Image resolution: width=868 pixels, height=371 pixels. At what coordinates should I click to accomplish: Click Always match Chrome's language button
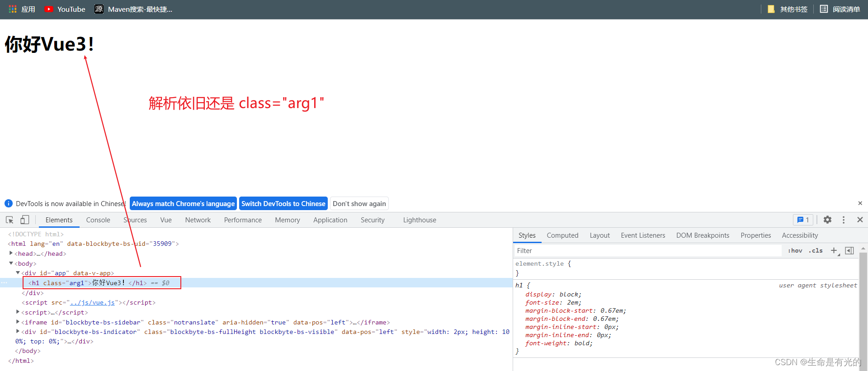(x=183, y=203)
